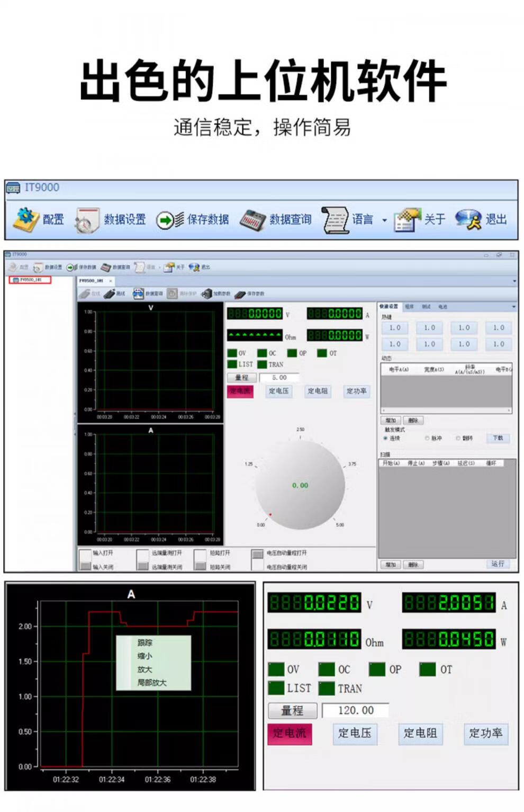Switch to the 程序 tab
524x812 pixels.
(x=409, y=307)
